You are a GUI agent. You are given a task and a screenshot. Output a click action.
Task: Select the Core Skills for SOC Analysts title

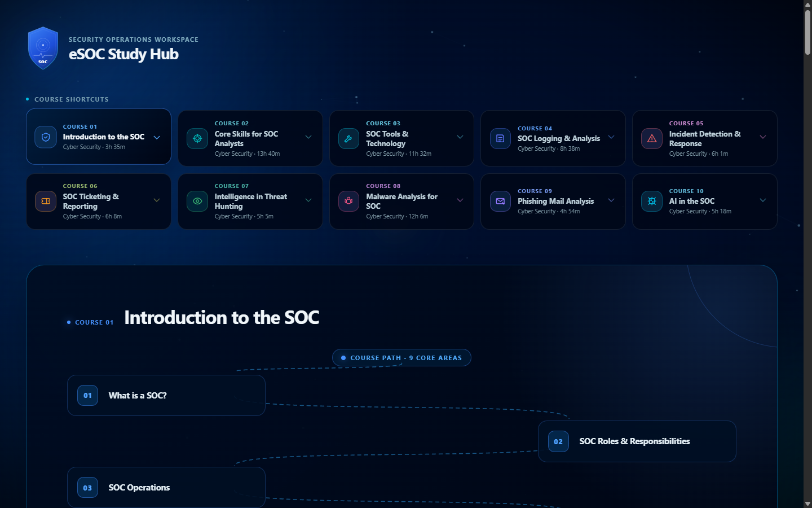(246, 139)
